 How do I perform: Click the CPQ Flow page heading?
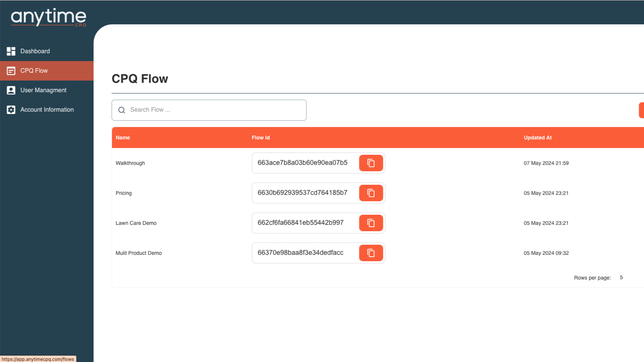pos(140,79)
